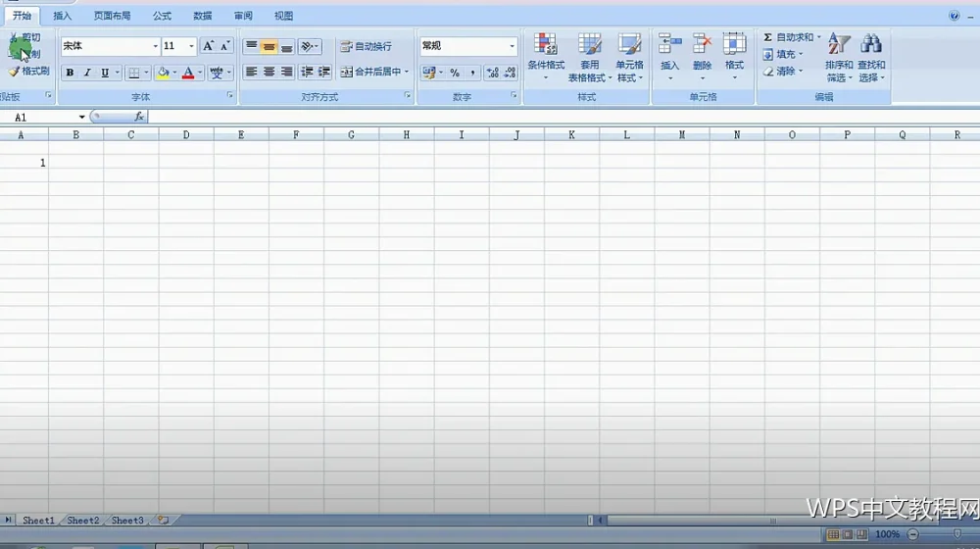Screen dimensions: 980x549
Task: Toggle bold formatting
Action: (70, 73)
